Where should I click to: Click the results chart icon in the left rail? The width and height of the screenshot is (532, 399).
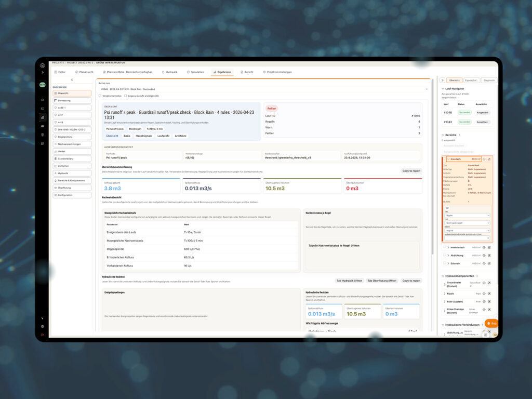(43, 117)
